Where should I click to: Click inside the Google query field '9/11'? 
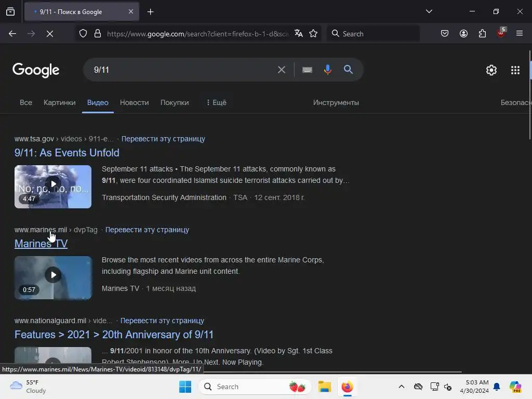click(x=183, y=70)
